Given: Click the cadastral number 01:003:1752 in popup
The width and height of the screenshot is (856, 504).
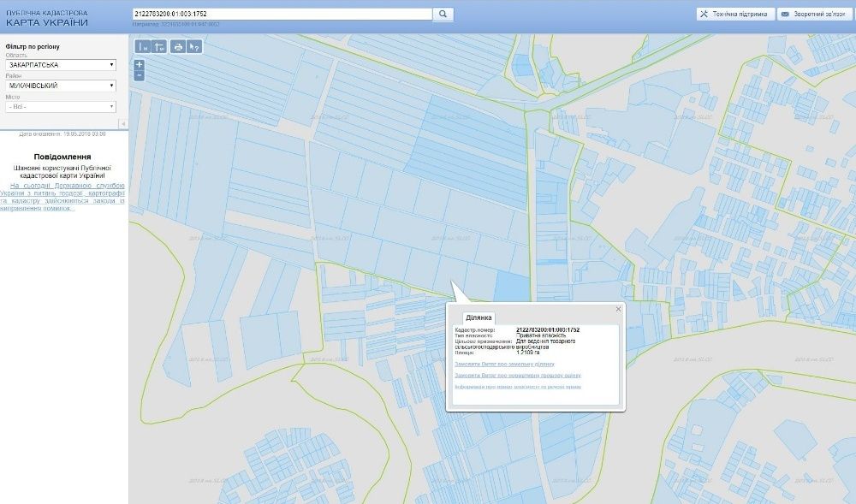Looking at the screenshot, I should pyautogui.click(x=548, y=330).
